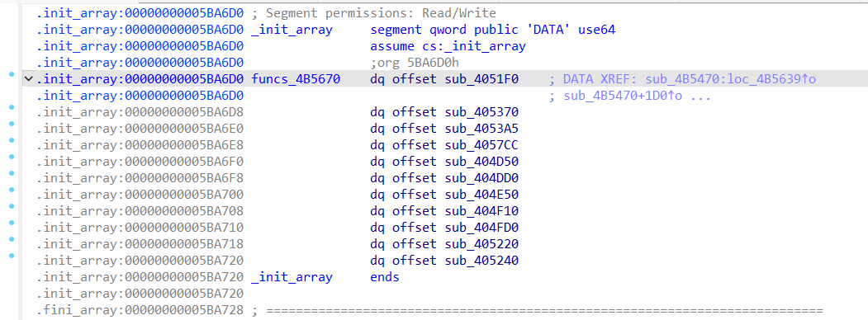Click the blue dot beside 5BA6E8 line
Screen dimensions: 868x320
12,140
